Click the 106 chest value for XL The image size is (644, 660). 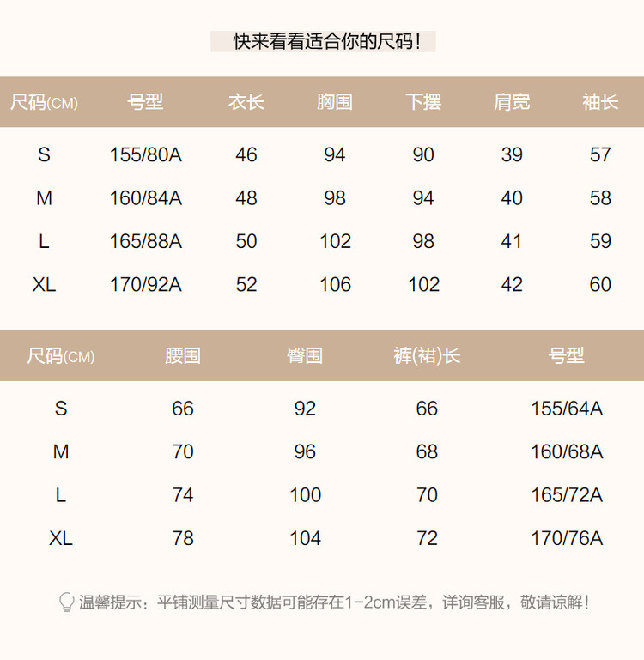335,285
